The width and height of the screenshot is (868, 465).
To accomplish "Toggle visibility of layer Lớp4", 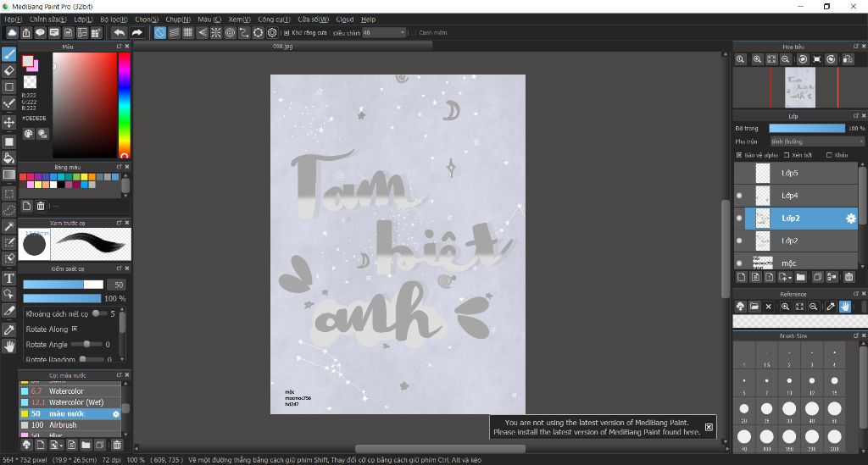I will point(739,196).
